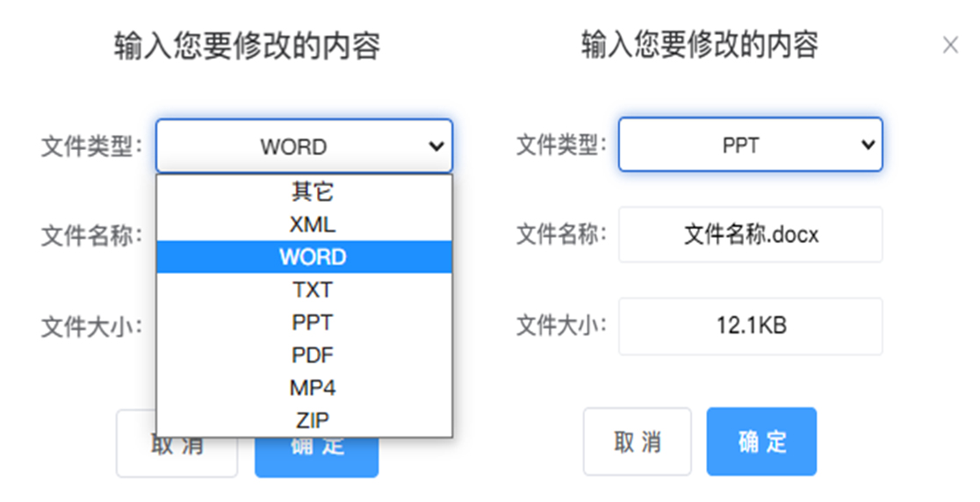Select the PDF file type option
980x502 pixels.
[x=313, y=355]
